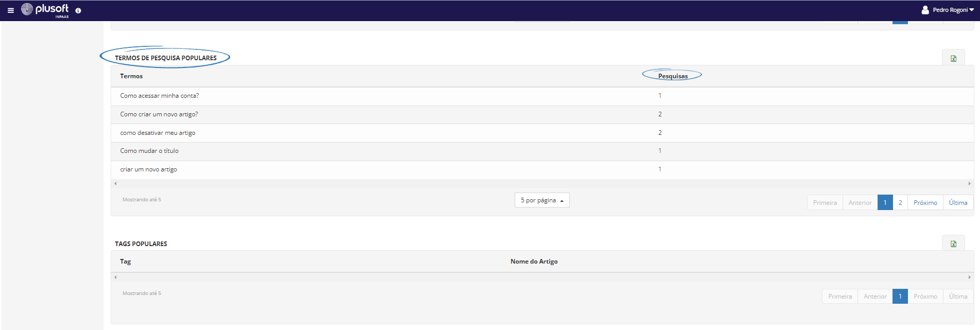Select the term "Como acessar minha conta?"
This screenshot has height=330, width=980.
(160, 96)
